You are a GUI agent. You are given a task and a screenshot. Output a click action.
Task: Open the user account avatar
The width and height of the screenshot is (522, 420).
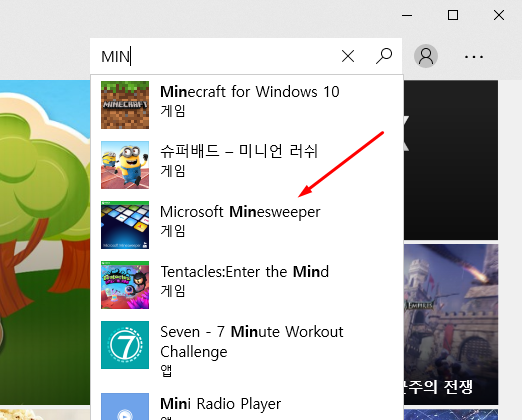pyautogui.click(x=426, y=56)
